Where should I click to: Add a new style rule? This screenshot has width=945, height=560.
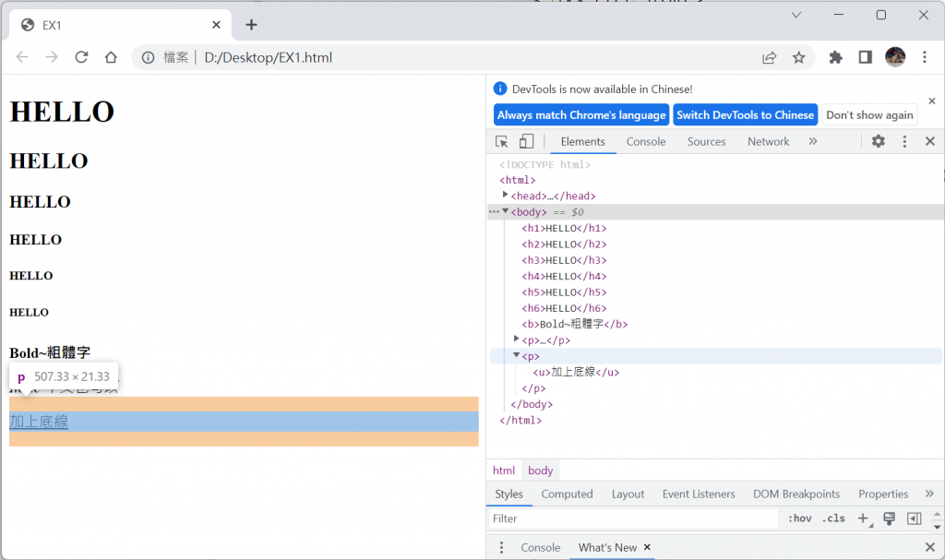pos(864,518)
